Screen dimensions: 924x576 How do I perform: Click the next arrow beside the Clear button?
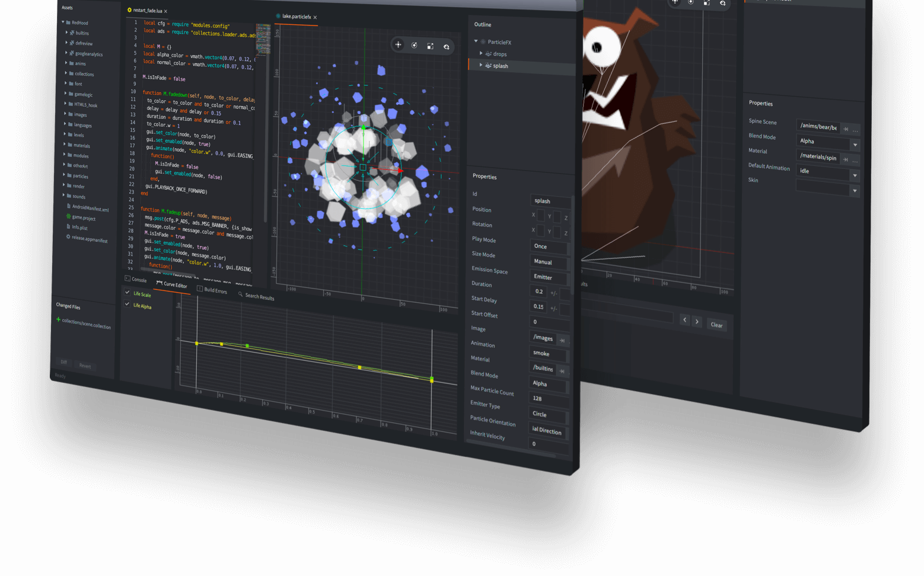point(697,321)
